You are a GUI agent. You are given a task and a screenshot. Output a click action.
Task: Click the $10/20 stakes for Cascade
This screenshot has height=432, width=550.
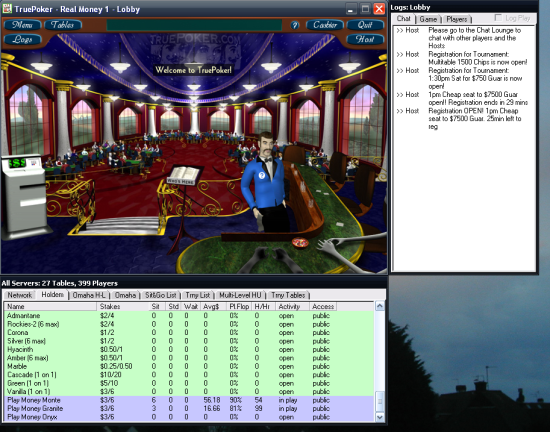[x=110, y=374]
